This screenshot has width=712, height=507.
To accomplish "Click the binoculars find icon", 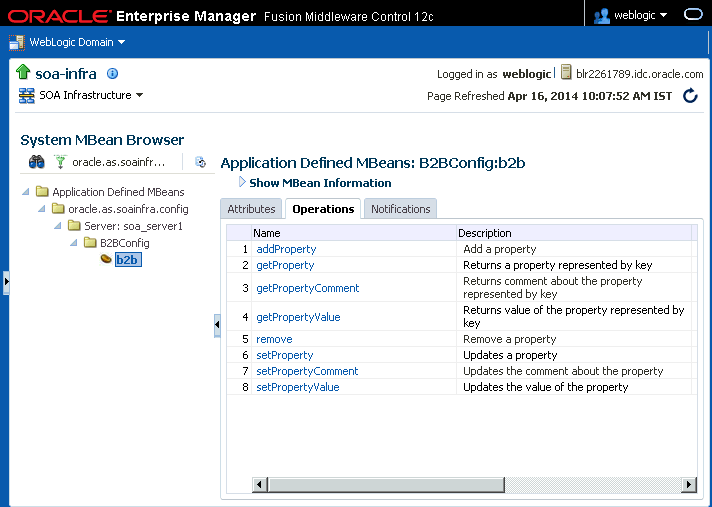I will point(37,162).
